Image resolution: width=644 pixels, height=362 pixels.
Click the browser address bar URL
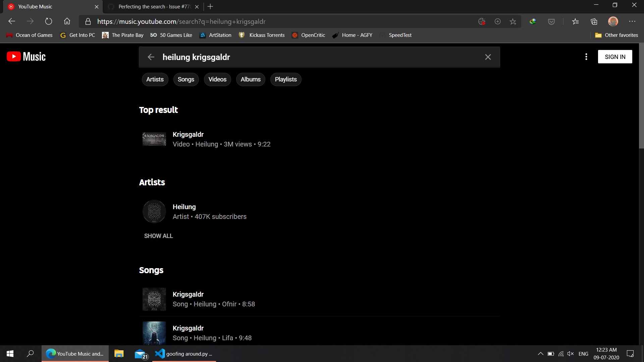pyautogui.click(x=181, y=22)
